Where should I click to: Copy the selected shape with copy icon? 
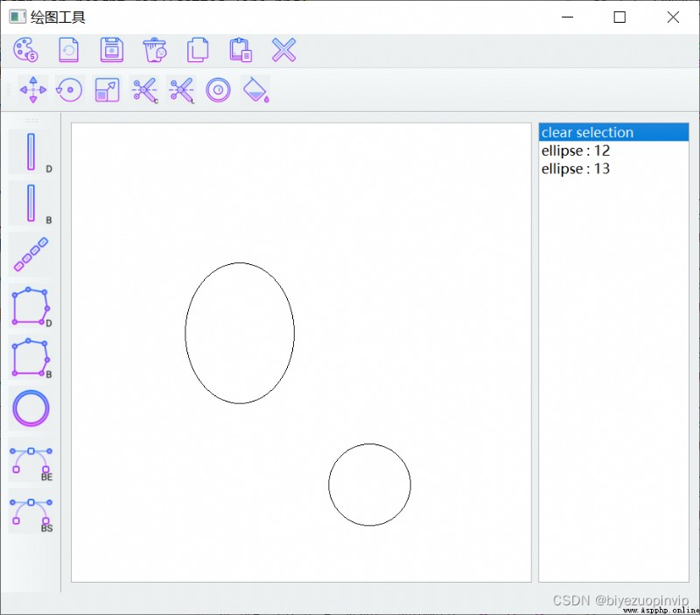pos(198,50)
